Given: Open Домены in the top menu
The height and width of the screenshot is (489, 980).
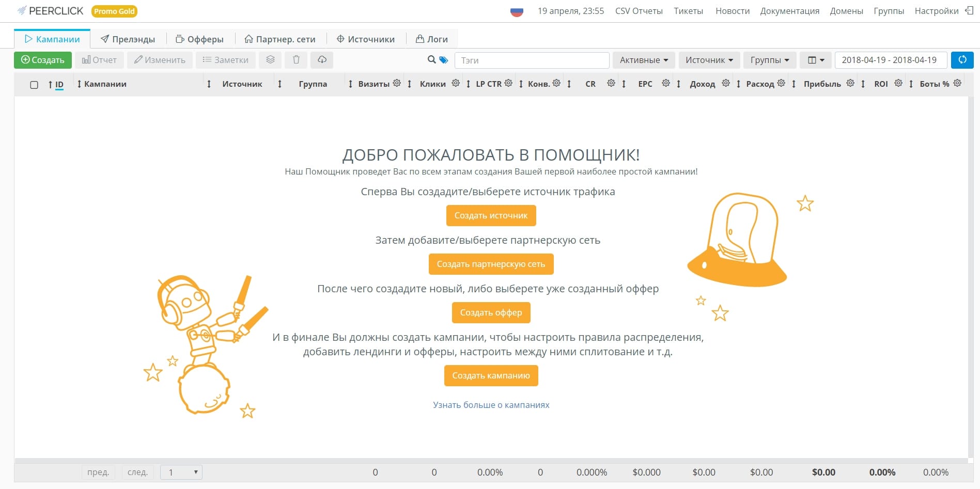Looking at the screenshot, I should (846, 11).
